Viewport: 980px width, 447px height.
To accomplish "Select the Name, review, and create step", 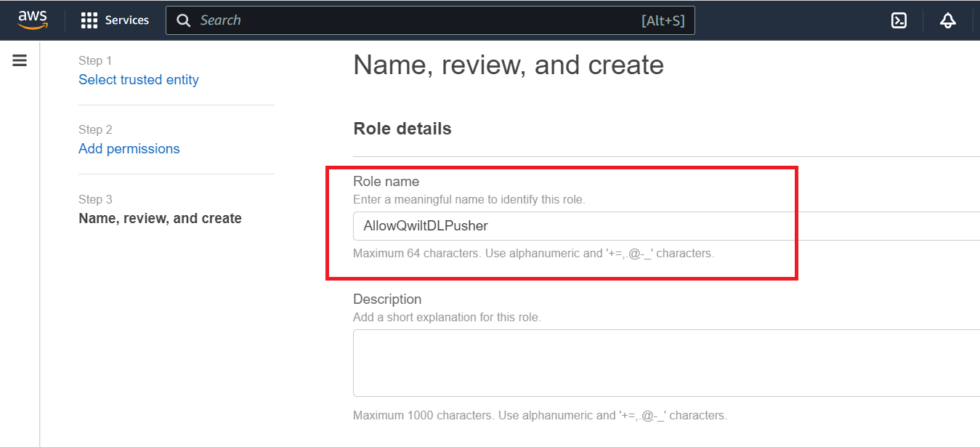I will click(160, 218).
